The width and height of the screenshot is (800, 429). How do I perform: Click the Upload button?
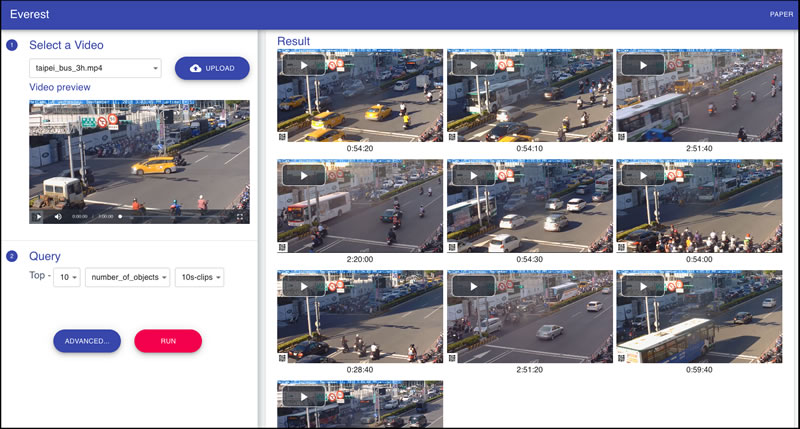(212, 68)
